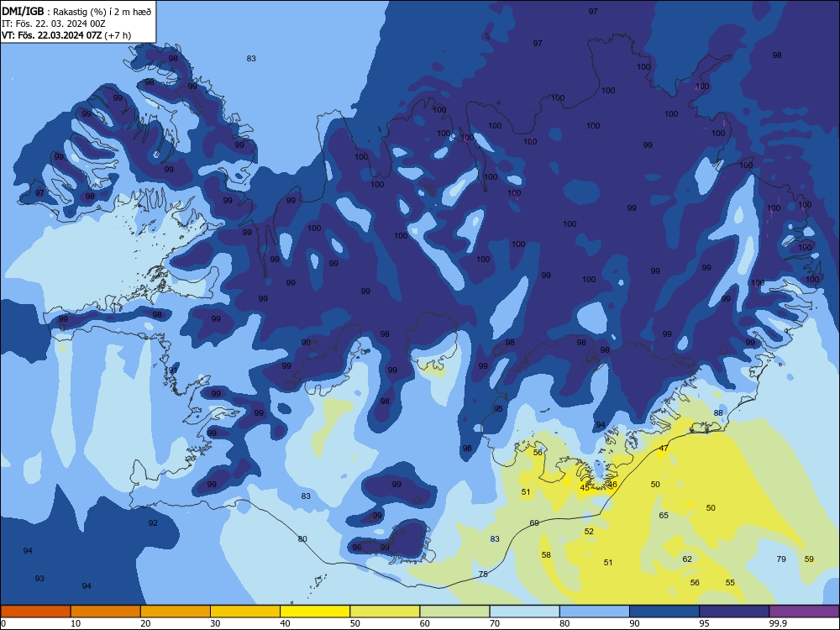Select the orange 10–20 legend swatch
840x630 pixels.
click(106, 612)
